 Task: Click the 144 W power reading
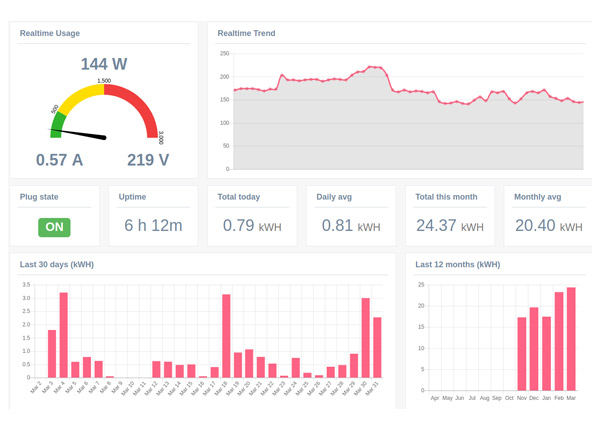click(104, 64)
